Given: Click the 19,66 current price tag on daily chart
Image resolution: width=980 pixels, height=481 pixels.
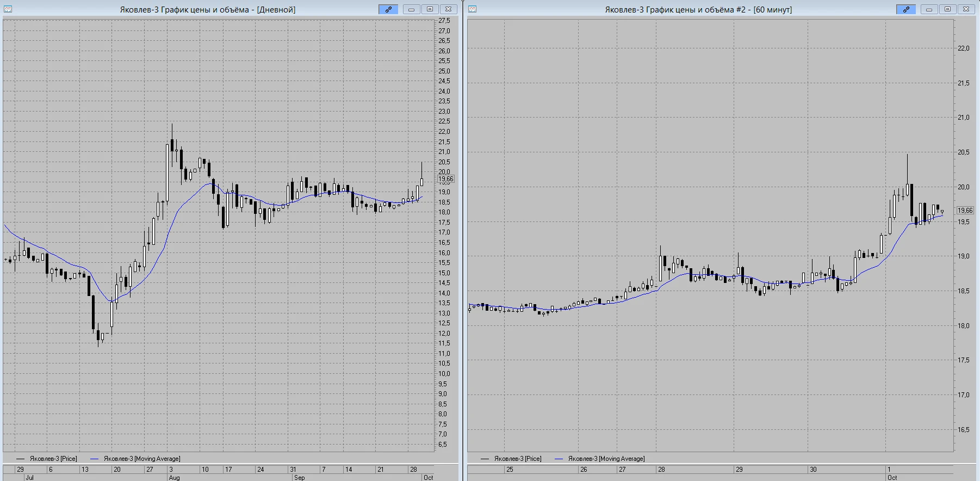Looking at the screenshot, I should point(445,179).
